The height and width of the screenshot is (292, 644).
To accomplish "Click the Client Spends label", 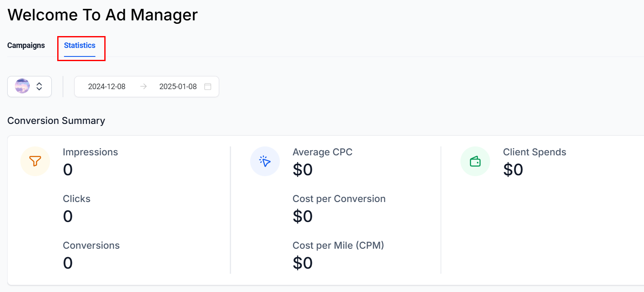I will point(534,152).
